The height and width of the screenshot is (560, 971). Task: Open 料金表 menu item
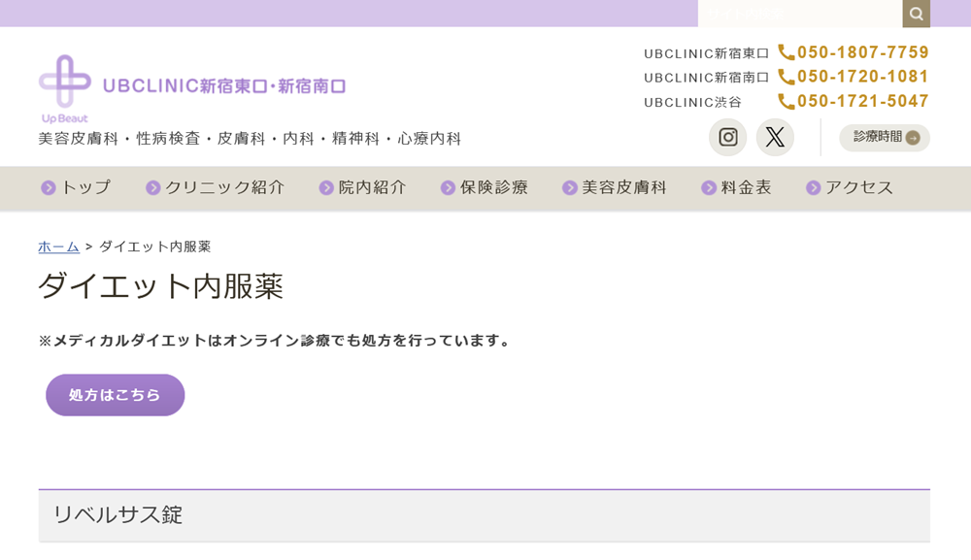(736, 187)
